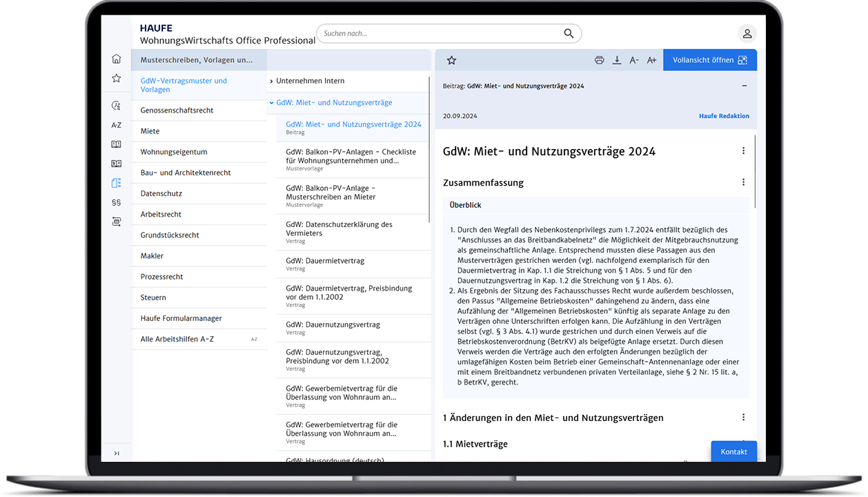This screenshot has height=497, width=868.
Task: Click the document list scrollbar
Action: tap(431, 148)
